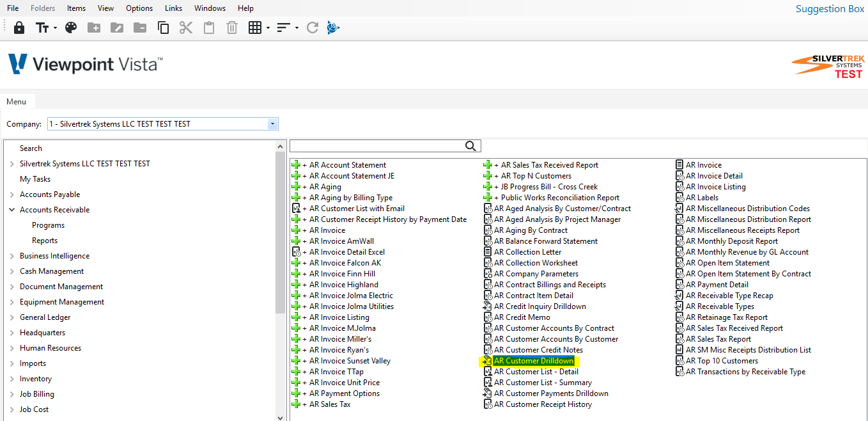Click the folder tree vertical scrollbar thumb
Screen dimensions: 868x421
pos(280,234)
